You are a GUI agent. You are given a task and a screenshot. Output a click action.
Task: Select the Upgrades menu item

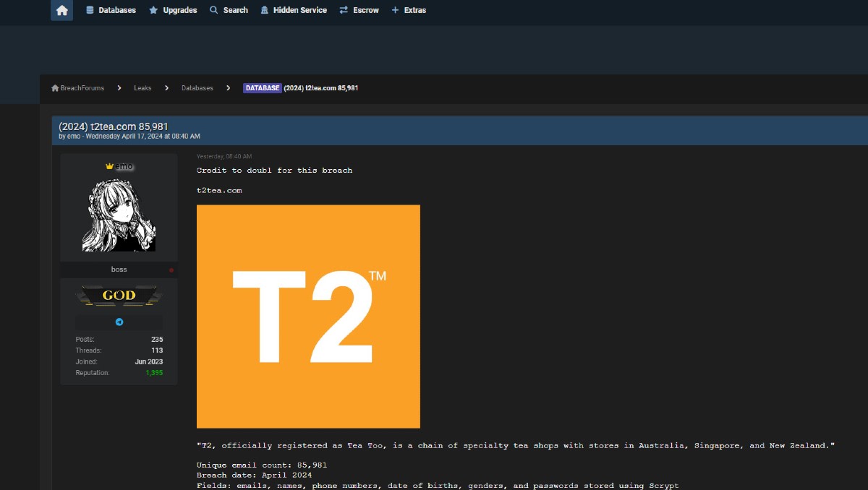[178, 10]
